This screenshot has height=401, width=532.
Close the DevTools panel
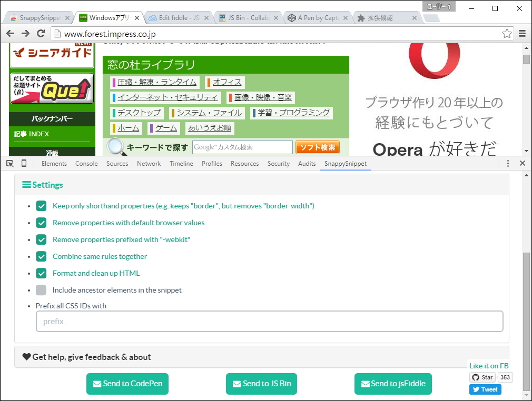click(x=523, y=163)
